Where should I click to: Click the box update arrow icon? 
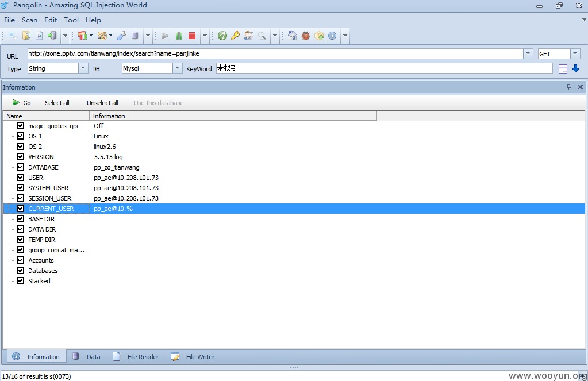pyautogui.click(x=319, y=36)
